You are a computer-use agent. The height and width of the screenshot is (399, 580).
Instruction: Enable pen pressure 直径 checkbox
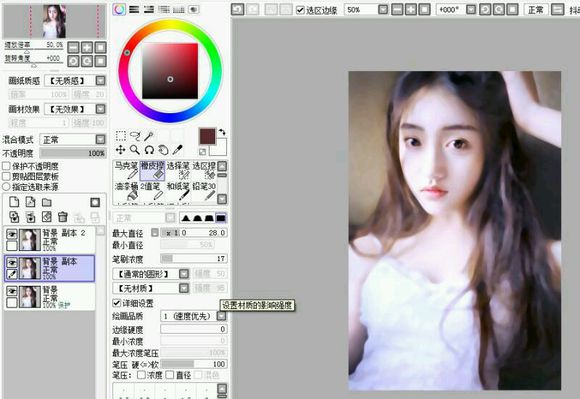pos(169,375)
